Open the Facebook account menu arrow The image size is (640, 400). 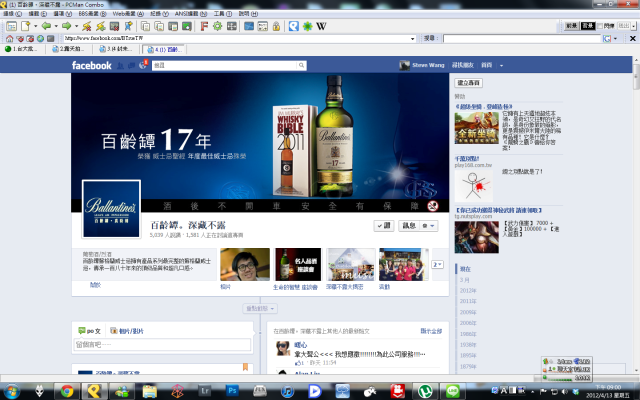pyautogui.click(x=501, y=65)
